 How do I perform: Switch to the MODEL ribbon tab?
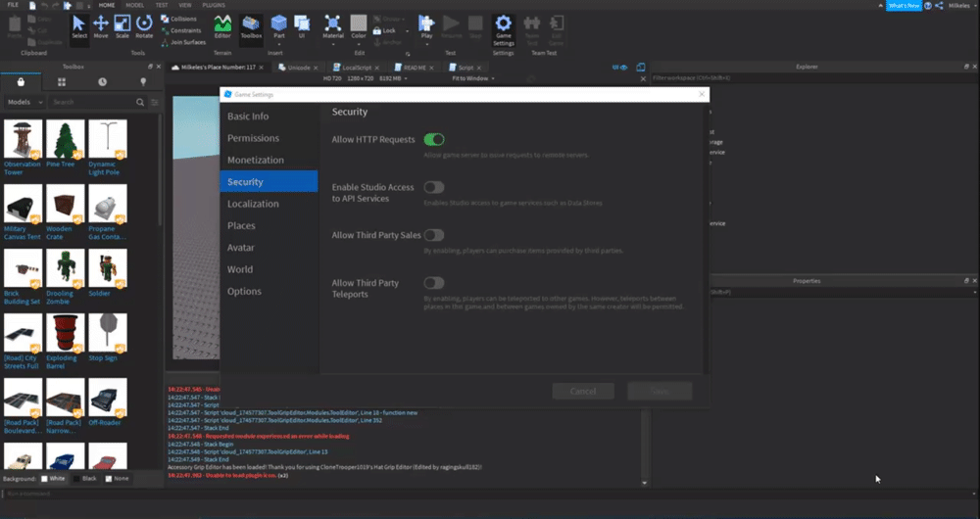tap(134, 5)
